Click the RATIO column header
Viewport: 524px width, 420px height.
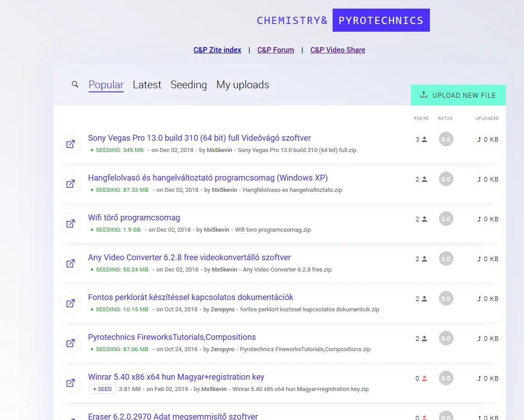coord(445,118)
